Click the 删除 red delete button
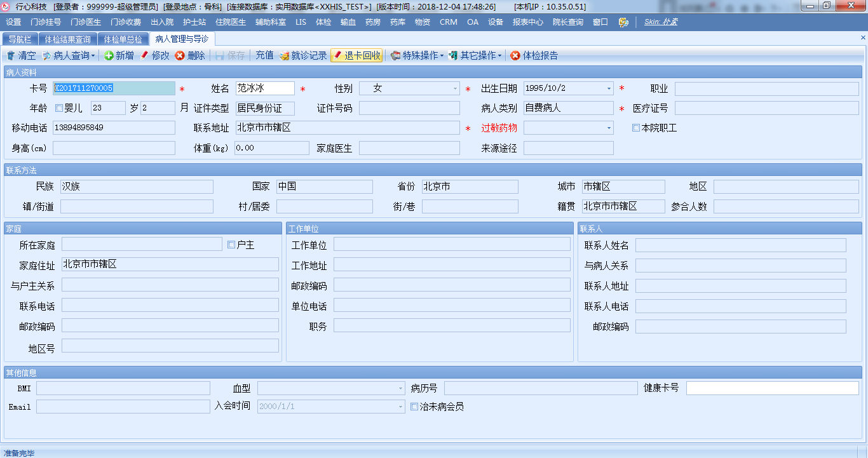Image resolution: width=868 pixels, height=458 pixels. point(190,56)
